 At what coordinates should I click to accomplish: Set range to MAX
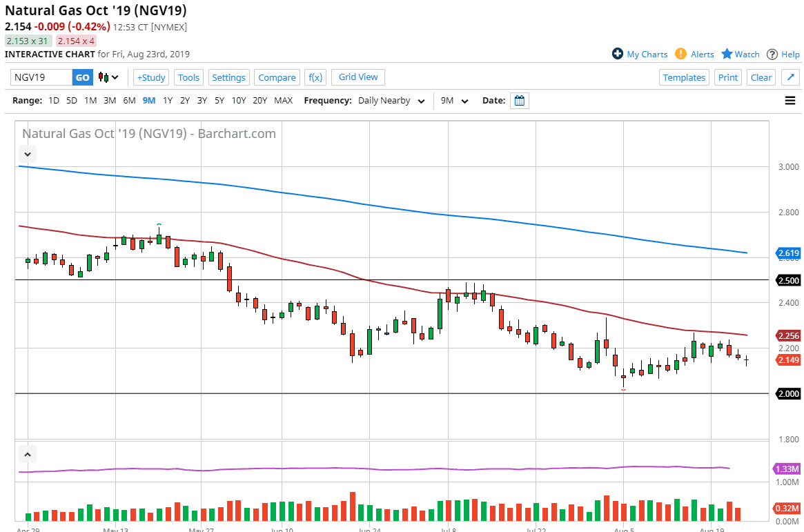(x=283, y=101)
